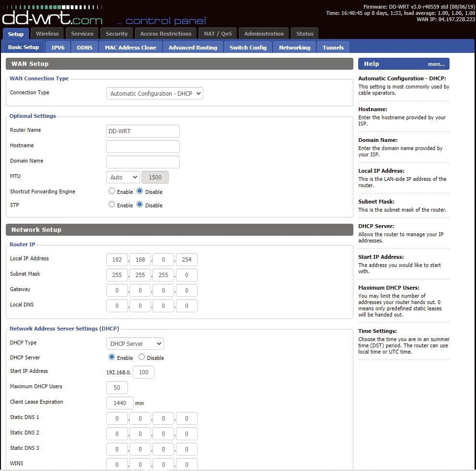Click the Maximum DHCP Users field
The height and width of the screenshot is (471, 476).
(117, 388)
